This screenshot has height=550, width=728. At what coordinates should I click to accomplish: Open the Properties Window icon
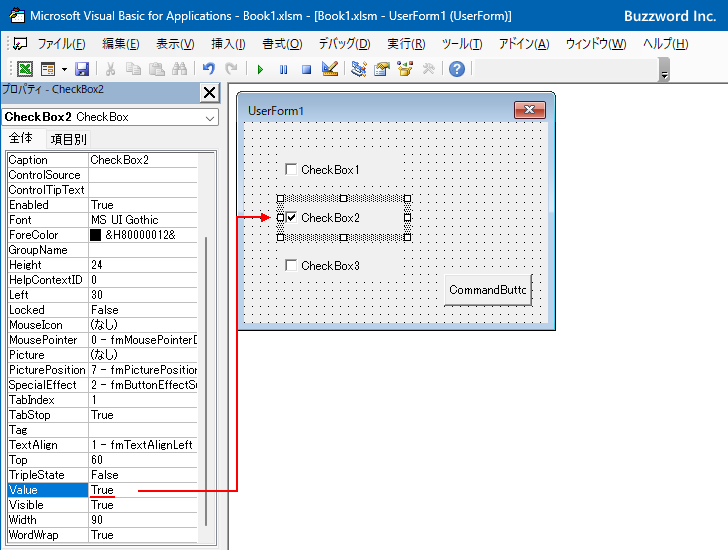click(x=382, y=69)
